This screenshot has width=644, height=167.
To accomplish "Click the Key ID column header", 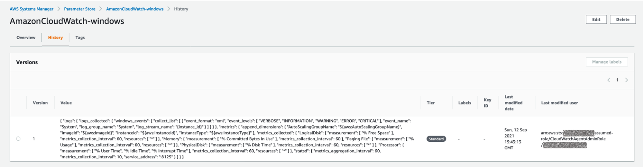I will (x=487, y=103).
